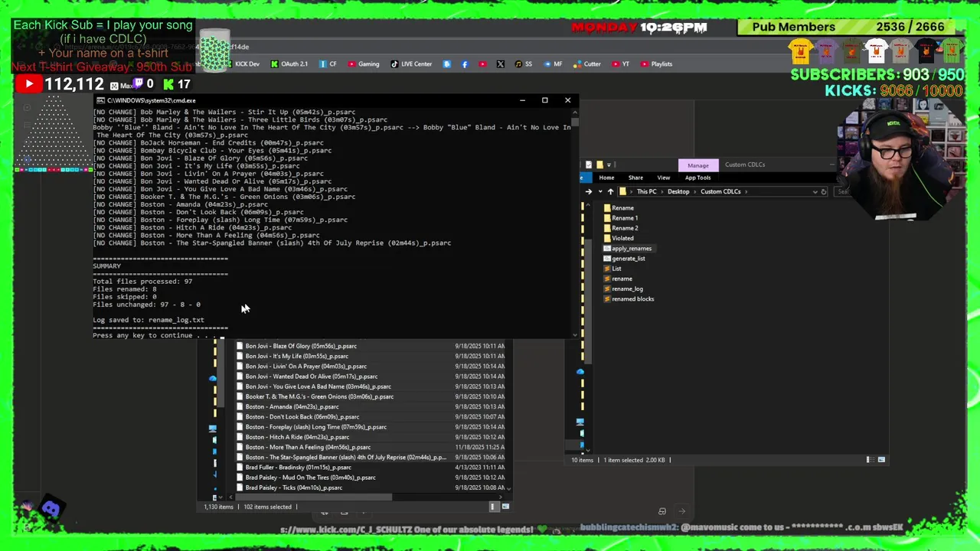Screen dimensions: 980x551
Task: Open the MF bookmark
Action: [x=553, y=64]
